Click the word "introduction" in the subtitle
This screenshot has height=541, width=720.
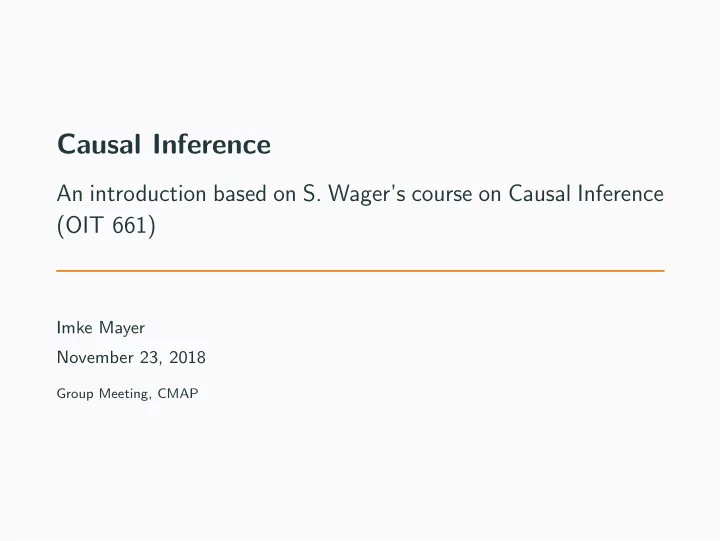click(x=148, y=193)
